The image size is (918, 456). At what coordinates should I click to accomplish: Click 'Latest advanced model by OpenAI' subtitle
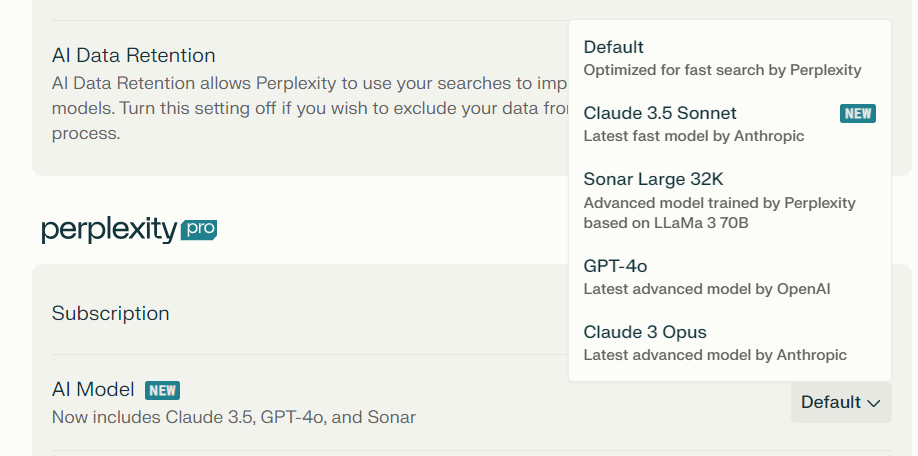click(706, 289)
